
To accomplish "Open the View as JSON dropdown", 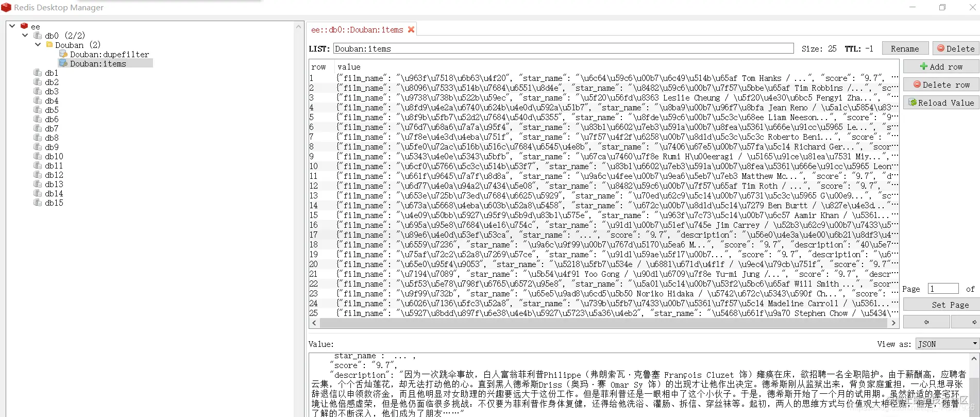I will tap(947, 344).
